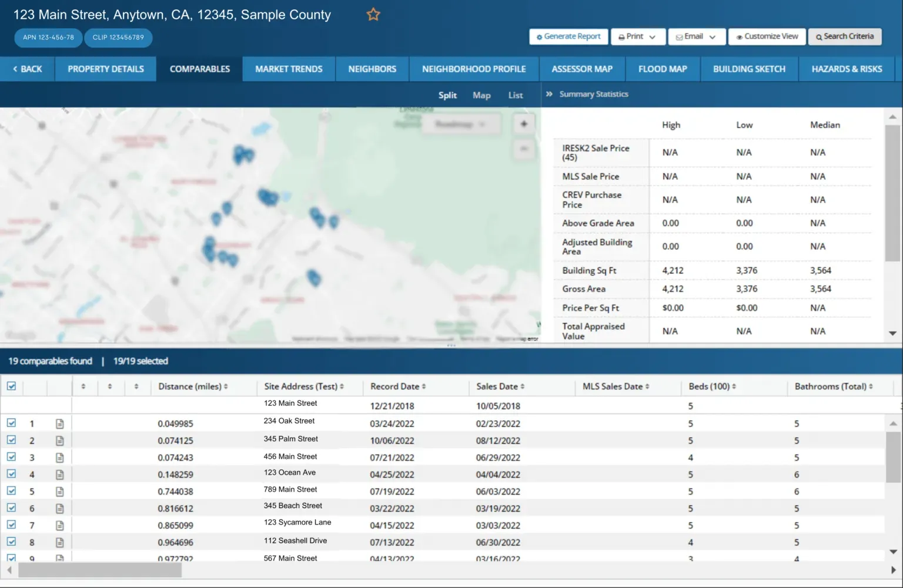Toggle the select-all comparables checkbox

click(x=11, y=386)
